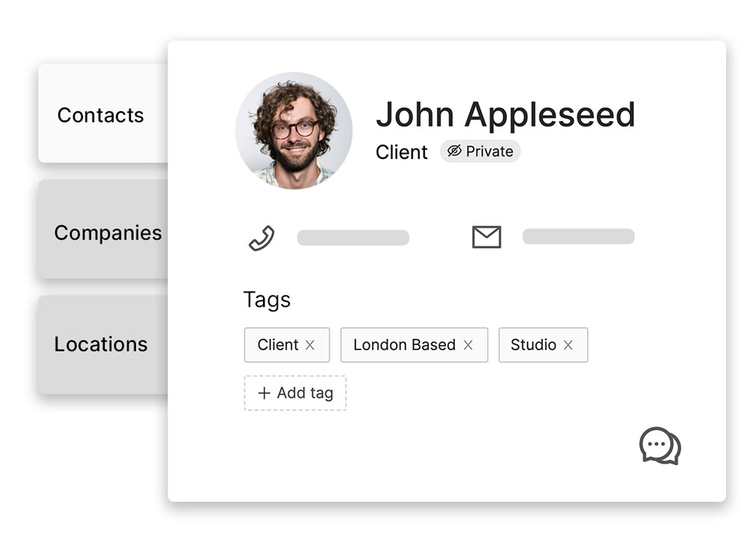Click the phone call icon
Image resolution: width=747 pixels, height=560 pixels.
[261, 237]
